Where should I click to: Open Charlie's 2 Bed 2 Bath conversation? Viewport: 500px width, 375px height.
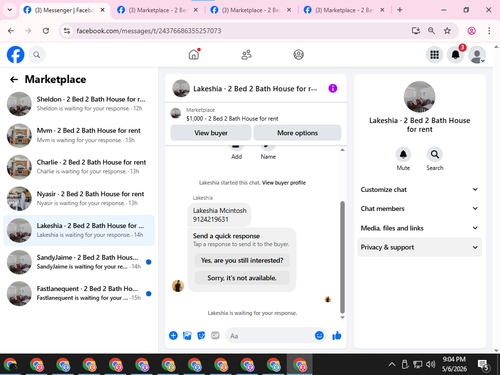(x=79, y=167)
